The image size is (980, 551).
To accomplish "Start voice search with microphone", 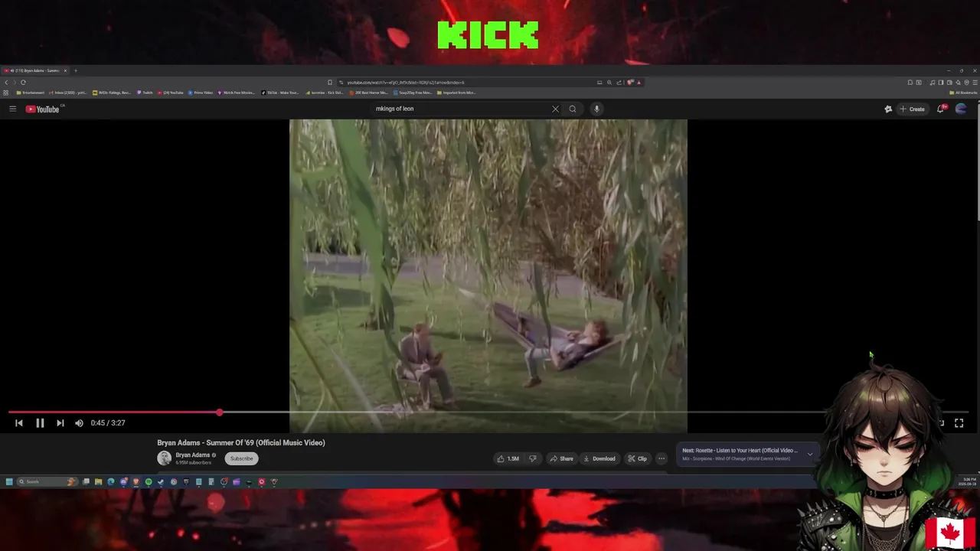I will tap(596, 109).
